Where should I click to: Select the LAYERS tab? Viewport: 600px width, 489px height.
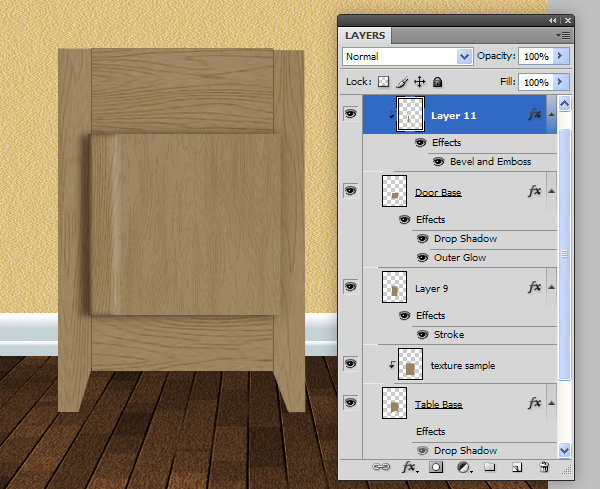coord(365,35)
